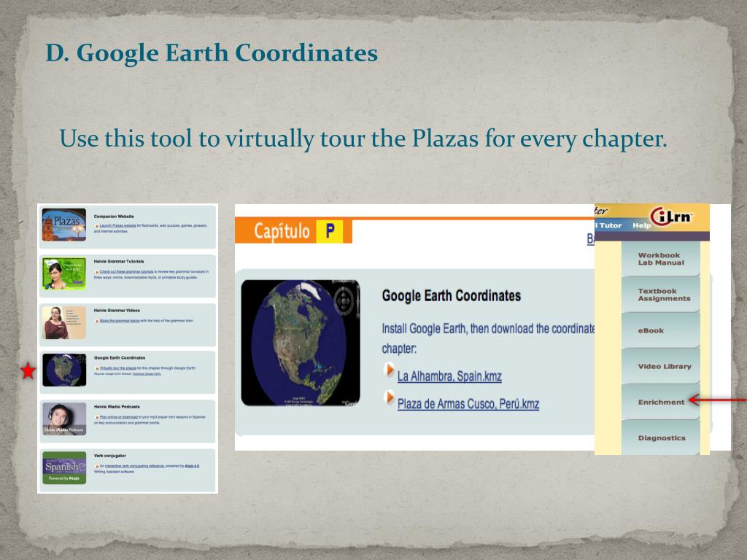
Task: Click the yellow chapter 'P' box
Action: (330, 231)
